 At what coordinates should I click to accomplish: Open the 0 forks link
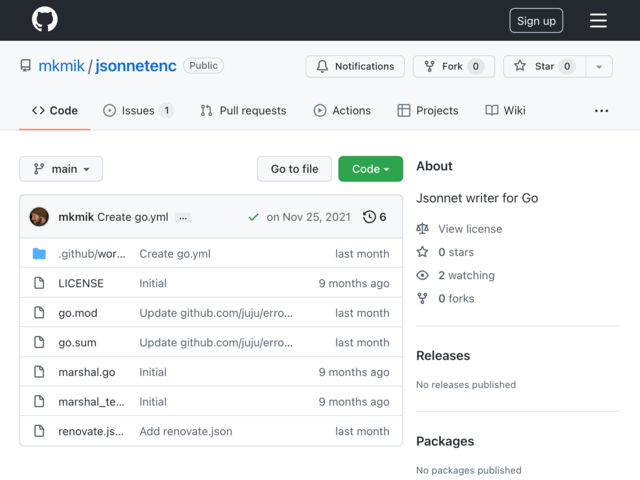456,299
